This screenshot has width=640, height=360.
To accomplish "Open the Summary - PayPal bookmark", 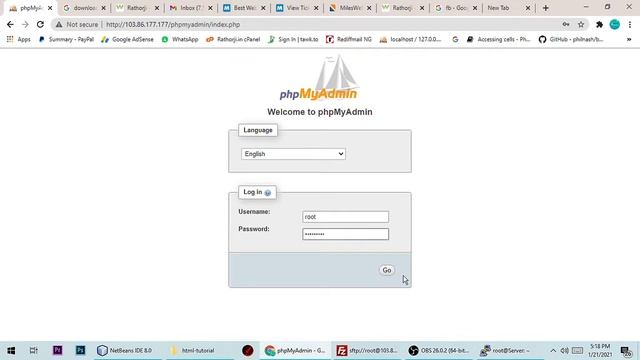I will (x=66, y=39).
